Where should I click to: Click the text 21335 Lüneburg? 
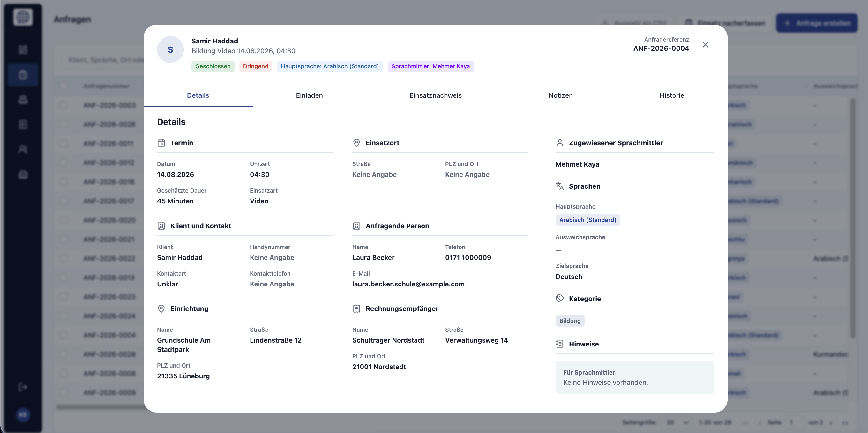183,376
